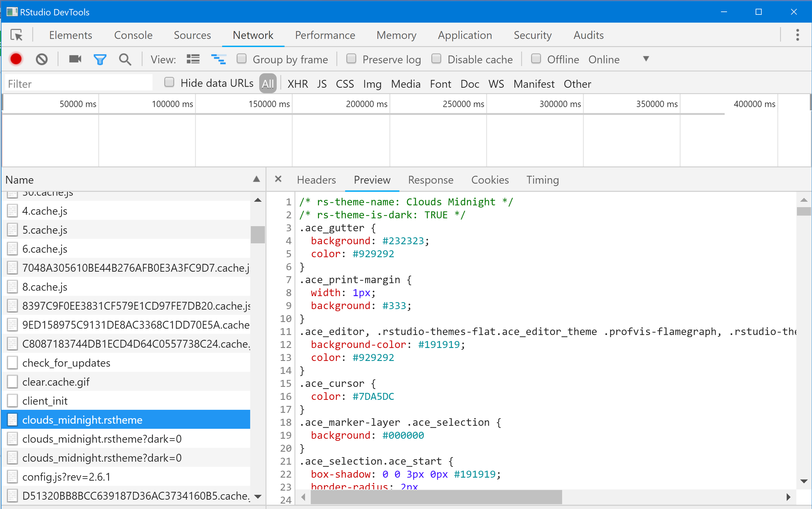Filter requests by XHR only

click(x=297, y=84)
